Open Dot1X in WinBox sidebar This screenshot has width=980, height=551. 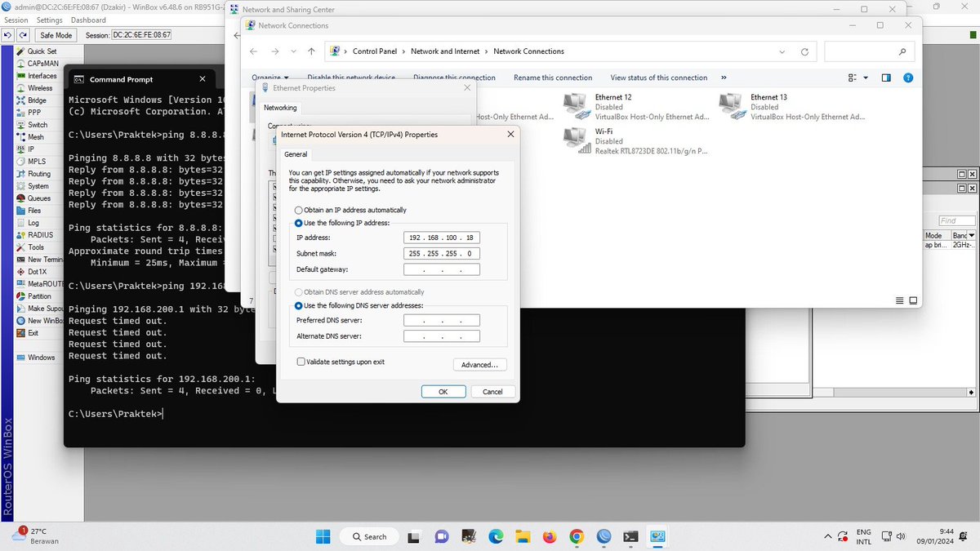coord(37,272)
